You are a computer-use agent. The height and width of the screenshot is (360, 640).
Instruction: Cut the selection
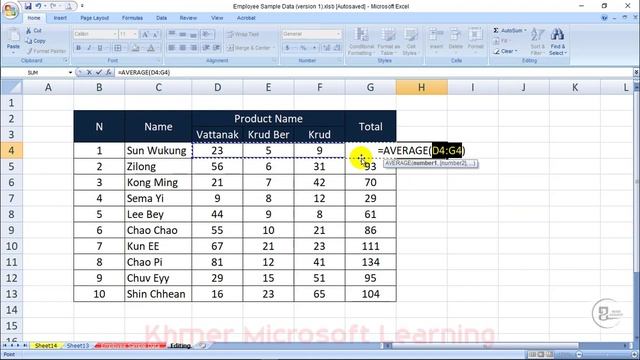click(34, 31)
